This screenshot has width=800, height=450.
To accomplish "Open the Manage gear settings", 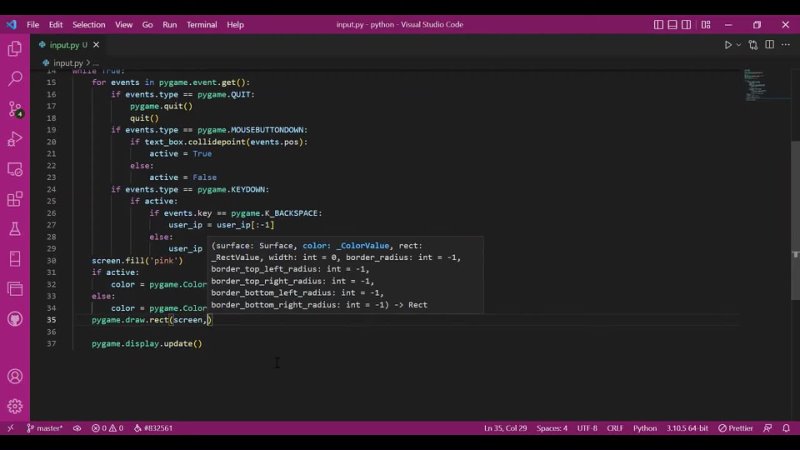I will [15, 406].
